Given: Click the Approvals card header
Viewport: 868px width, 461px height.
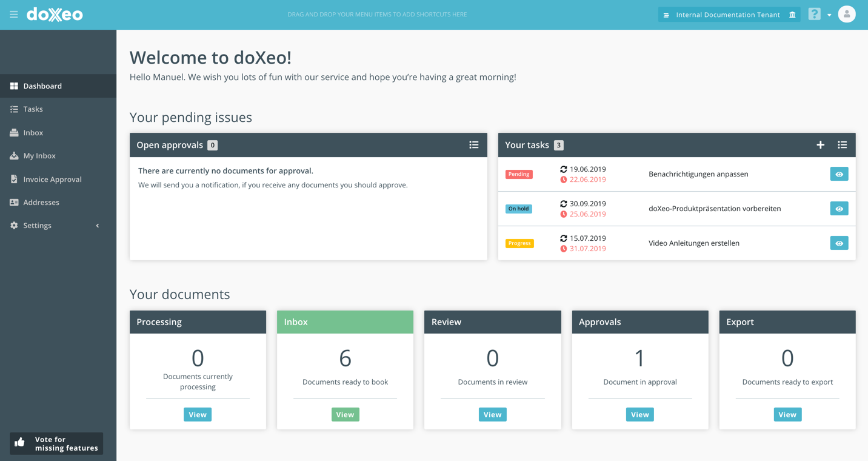Looking at the screenshot, I should coord(640,322).
